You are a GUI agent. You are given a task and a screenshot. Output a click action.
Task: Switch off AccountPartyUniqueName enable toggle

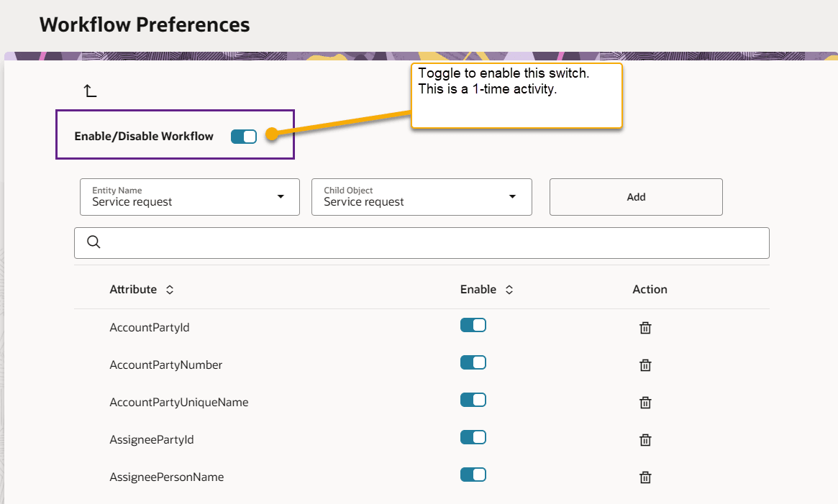[x=473, y=400]
